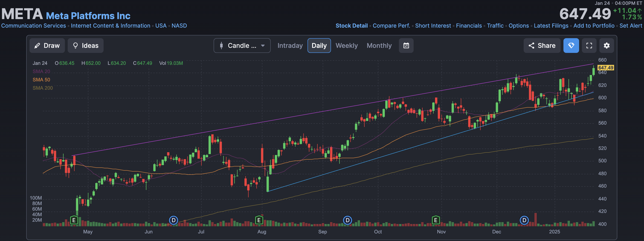The image size is (644, 241).
Task: Select the Daily timeframe
Action: pos(319,46)
